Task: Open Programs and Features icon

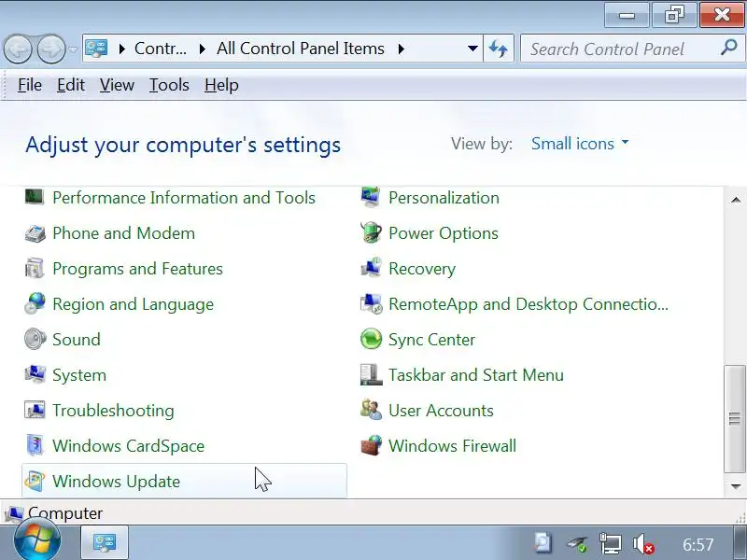Action: [x=35, y=269]
